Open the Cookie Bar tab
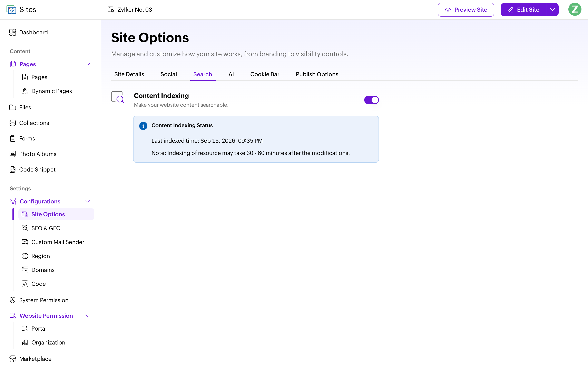The height and width of the screenshot is (368, 588). click(265, 74)
